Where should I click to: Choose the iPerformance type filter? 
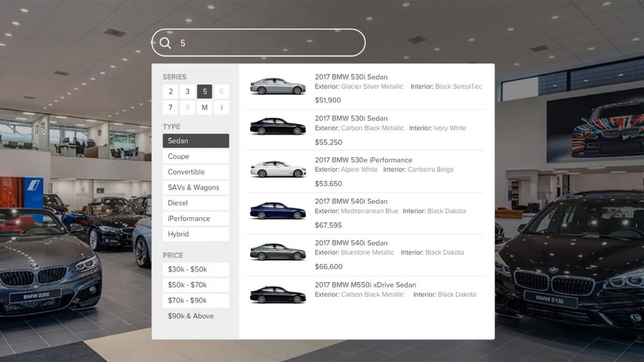[x=195, y=218]
